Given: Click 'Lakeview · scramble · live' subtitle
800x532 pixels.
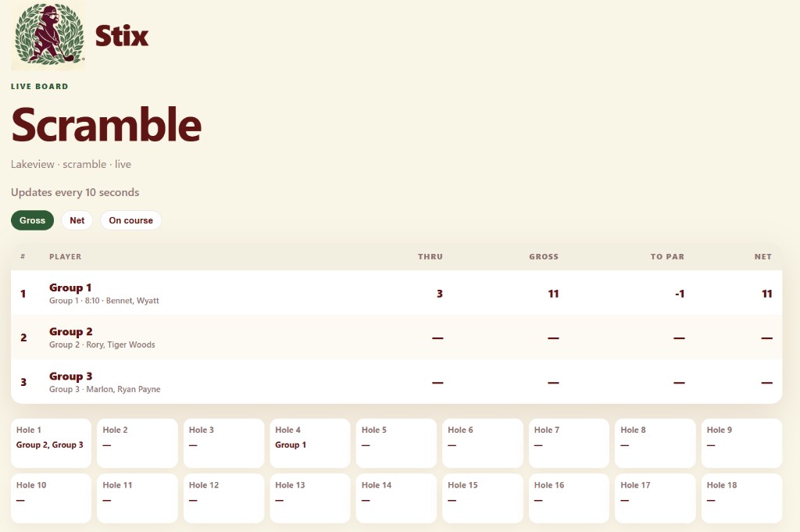Looking at the screenshot, I should click(71, 164).
